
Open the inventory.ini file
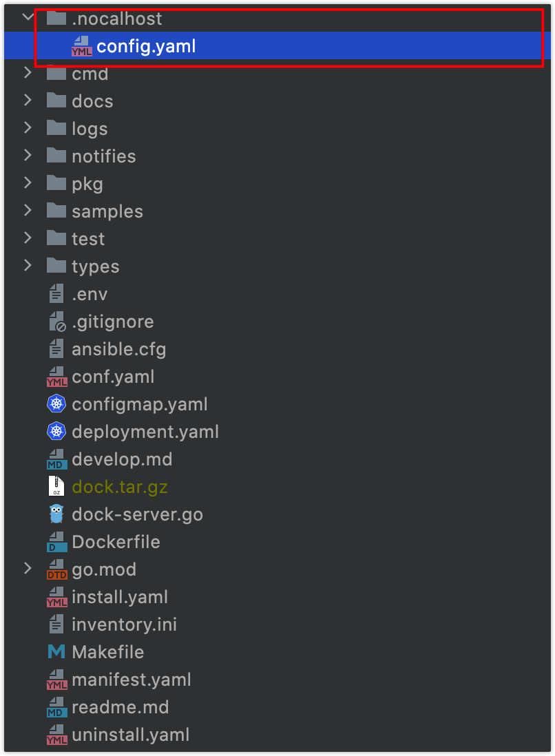tap(125, 624)
